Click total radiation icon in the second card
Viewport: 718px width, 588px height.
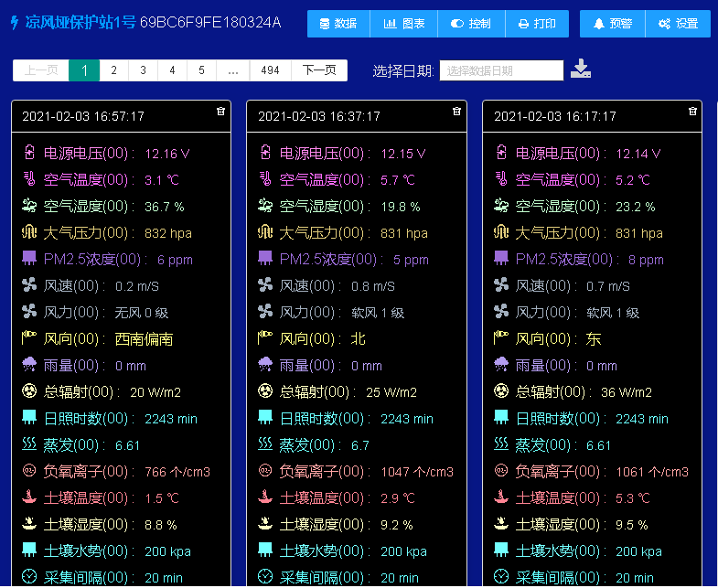[265, 391]
